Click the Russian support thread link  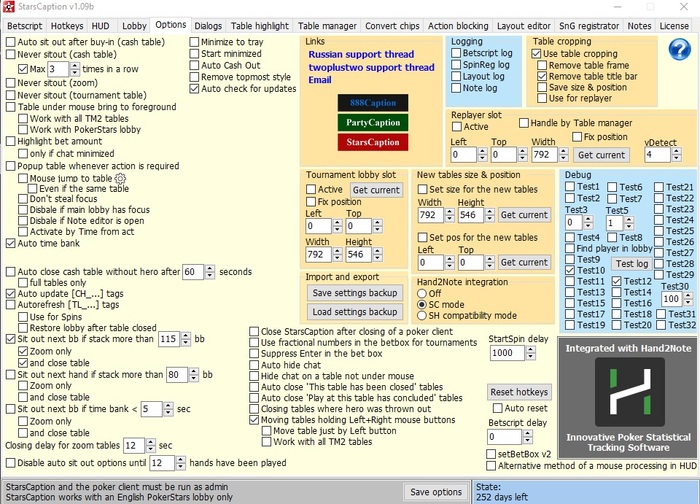pyautogui.click(x=361, y=54)
